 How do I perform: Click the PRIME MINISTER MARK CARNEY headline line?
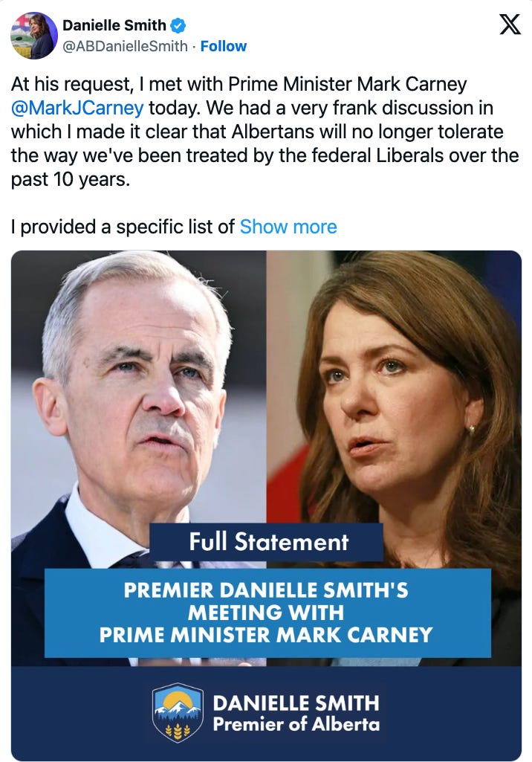pos(266,635)
